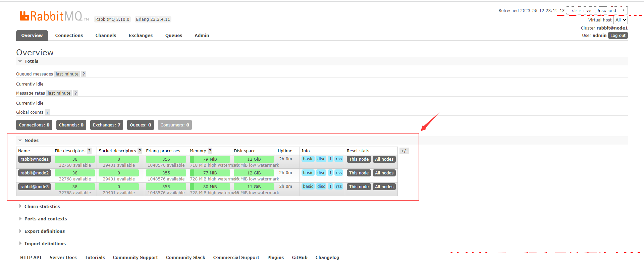
Task: Click basic tag in rabbit@node1 row
Action: tap(308, 159)
